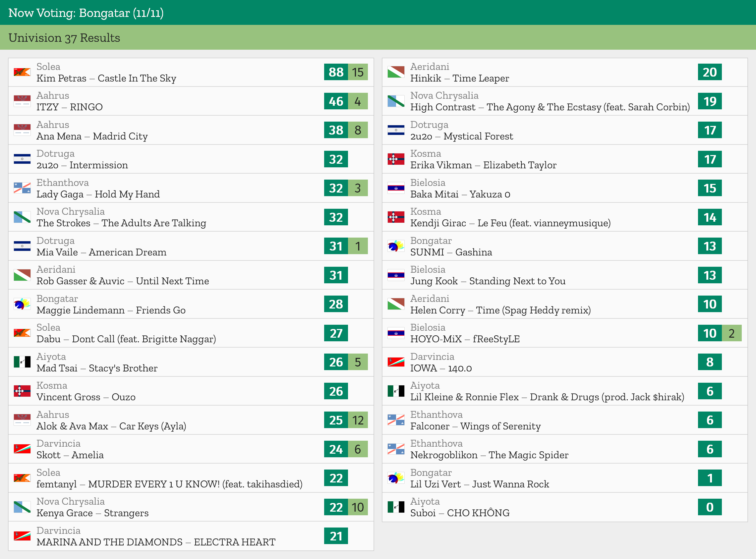756x559 pixels.
Task: Click Aahrus flag next to ITZY – RINGO
Action: (22, 101)
